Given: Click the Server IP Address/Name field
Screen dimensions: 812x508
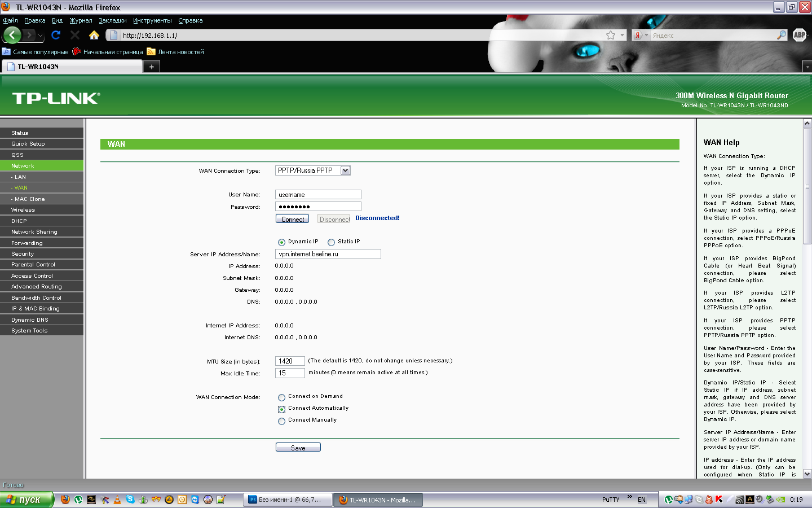Looking at the screenshot, I should click(328, 254).
